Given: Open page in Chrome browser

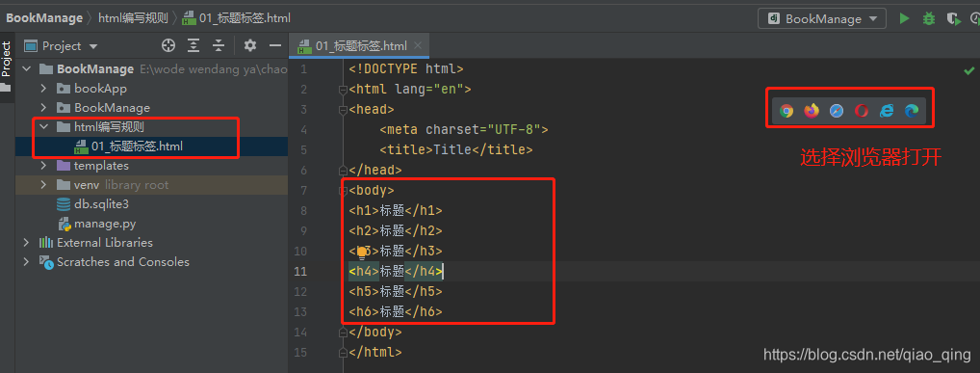Looking at the screenshot, I should (x=787, y=111).
